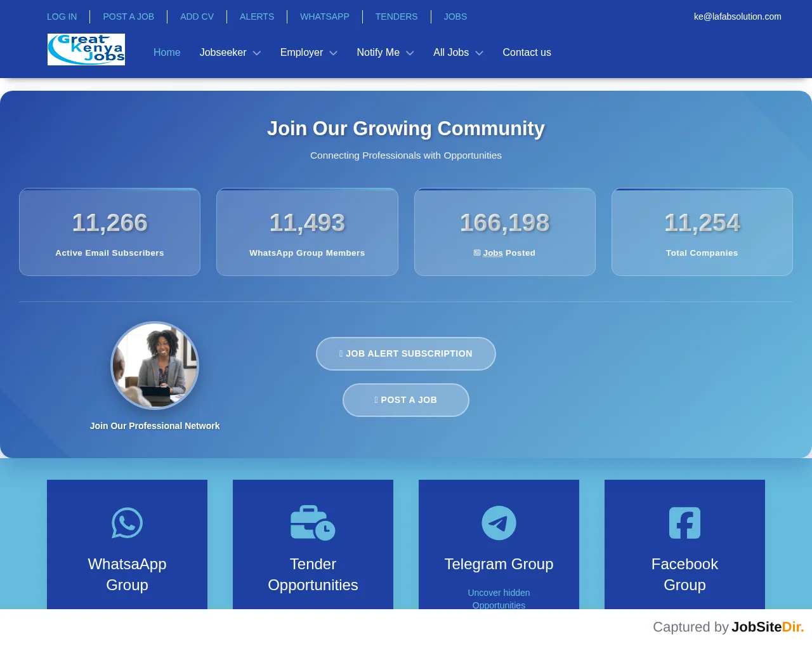Click the Facebook logo icon
This screenshot has width=812, height=646.
[684, 523]
